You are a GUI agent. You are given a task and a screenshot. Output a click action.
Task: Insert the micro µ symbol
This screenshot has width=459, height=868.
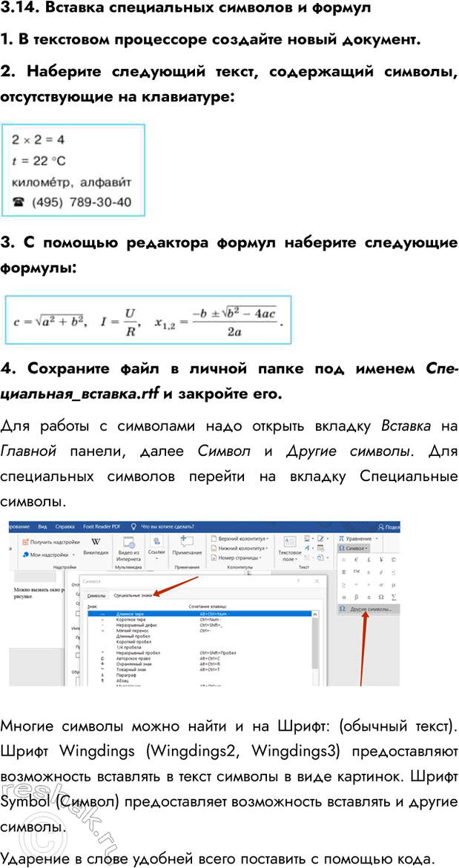tap(393, 584)
